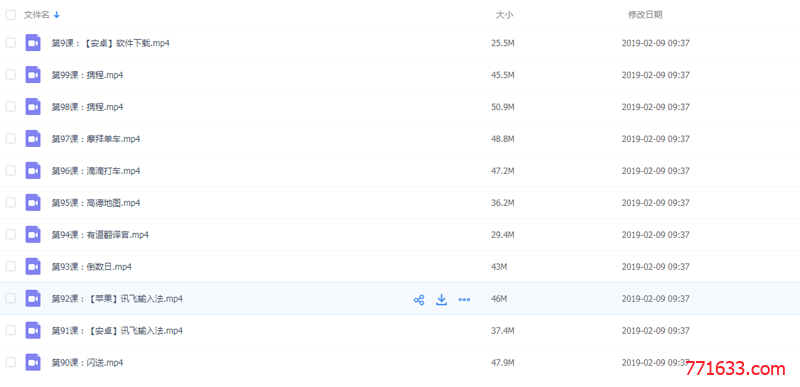800x387 pixels.
Task: Click the modified date of 第96课 row
Action: [656, 171]
